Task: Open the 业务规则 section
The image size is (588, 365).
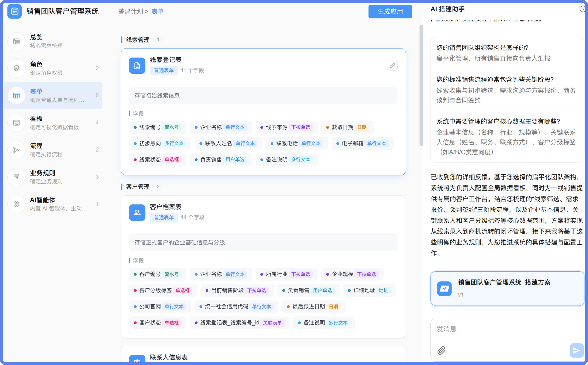Action: pyautogui.click(x=53, y=177)
